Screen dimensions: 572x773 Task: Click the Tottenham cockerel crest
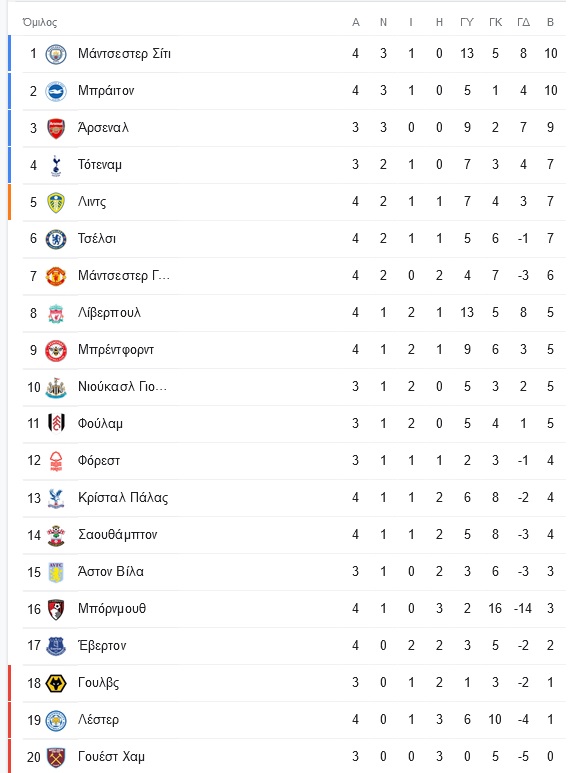(x=56, y=165)
